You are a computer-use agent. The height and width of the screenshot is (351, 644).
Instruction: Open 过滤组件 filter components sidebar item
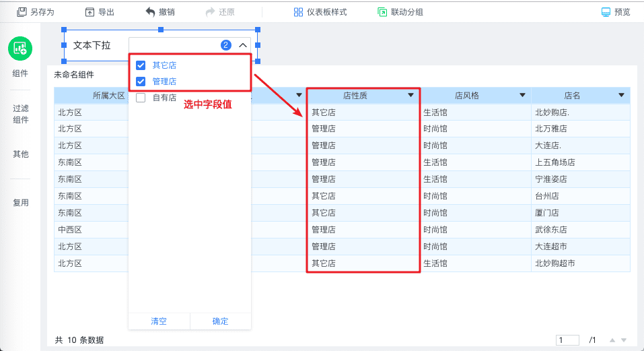point(21,114)
